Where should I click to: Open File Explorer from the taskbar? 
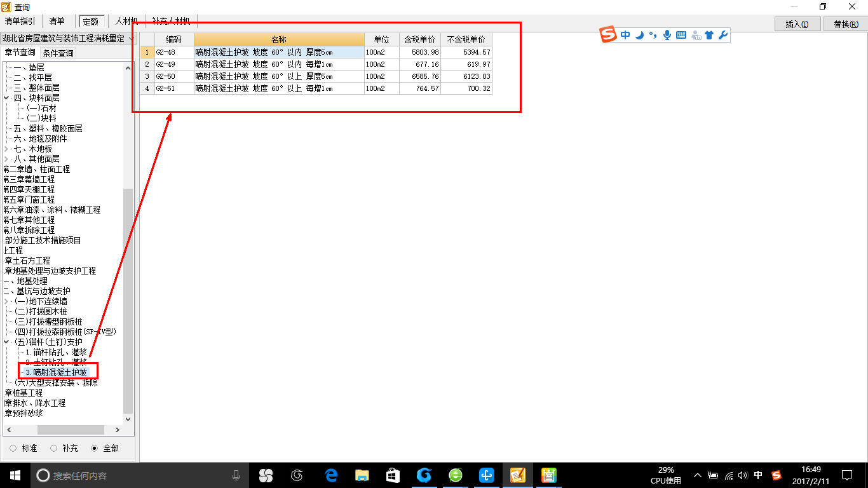tap(362, 475)
